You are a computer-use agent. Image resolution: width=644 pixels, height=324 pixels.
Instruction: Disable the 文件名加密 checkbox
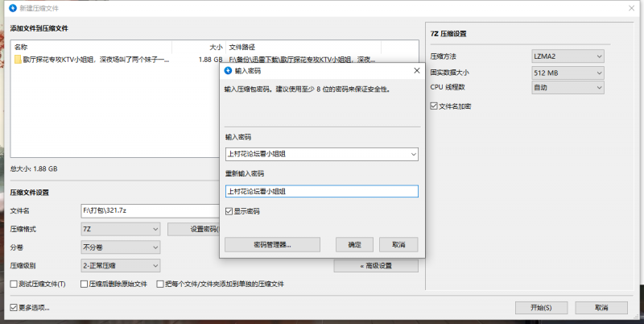(435, 105)
